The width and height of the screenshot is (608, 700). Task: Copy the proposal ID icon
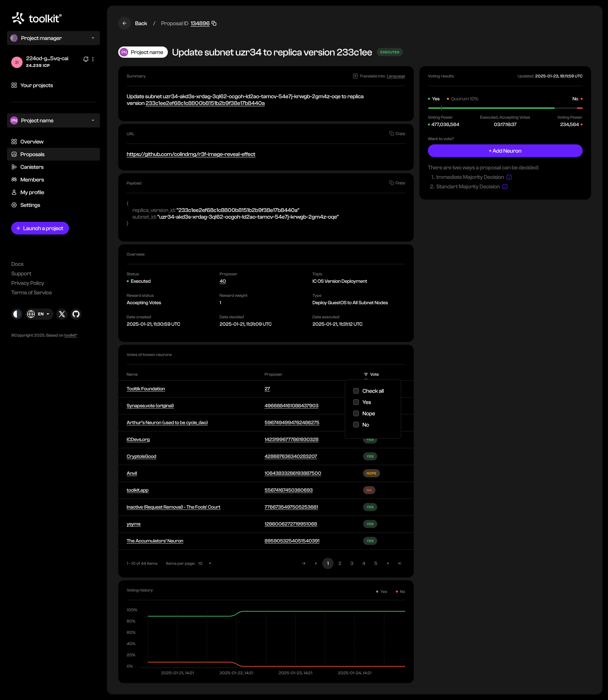coord(214,24)
